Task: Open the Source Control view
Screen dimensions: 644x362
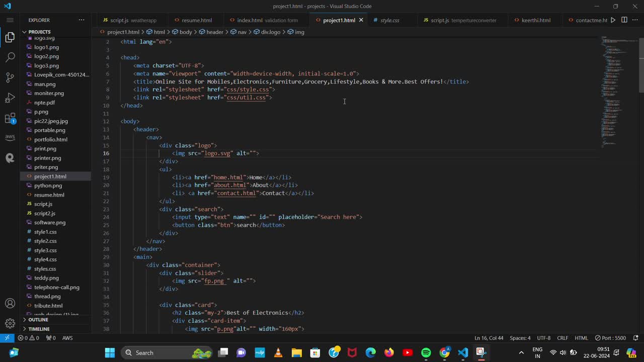Action: [10, 77]
